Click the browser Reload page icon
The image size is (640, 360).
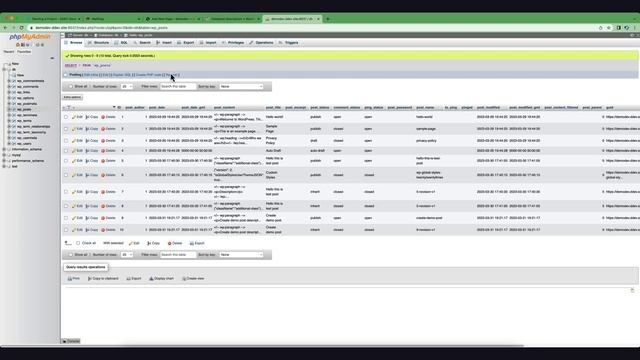[x=22, y=28]
